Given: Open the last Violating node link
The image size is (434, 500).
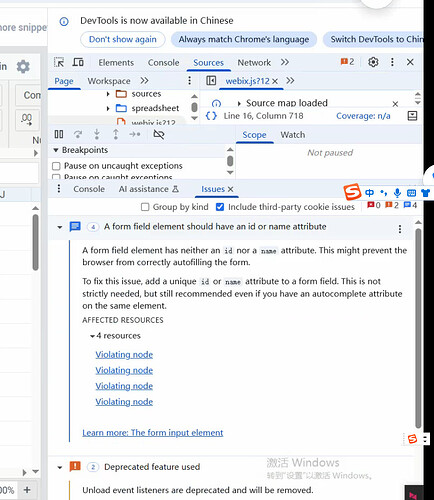Looking at the screenshot, I should pos(124,402).
